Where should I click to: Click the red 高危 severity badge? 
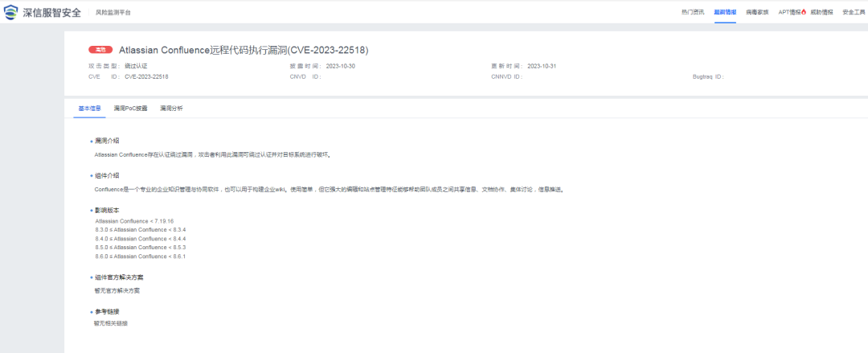point(100,50)
